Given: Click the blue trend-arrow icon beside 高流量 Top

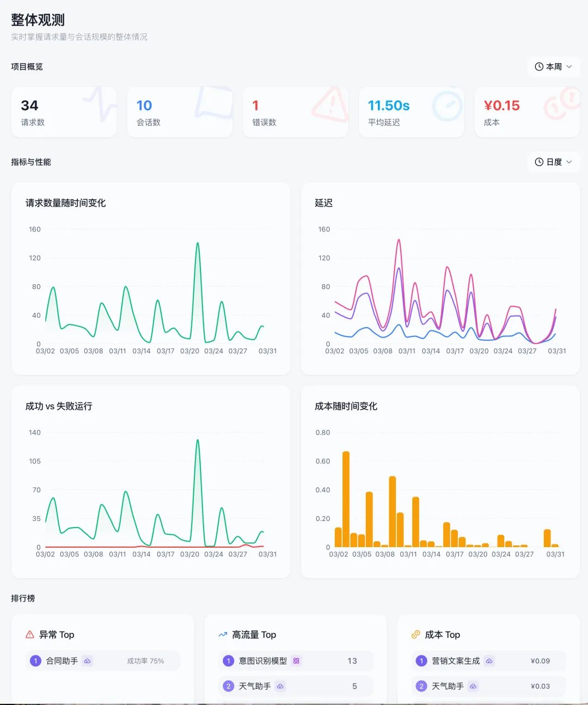Looking at the screenshot, I should click(222, 634).
